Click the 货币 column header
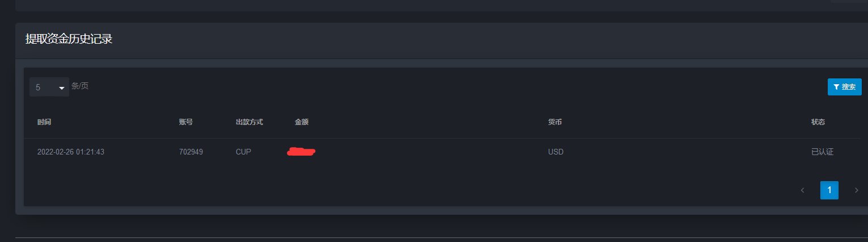The image size is (868, 242). pos(555,122)
